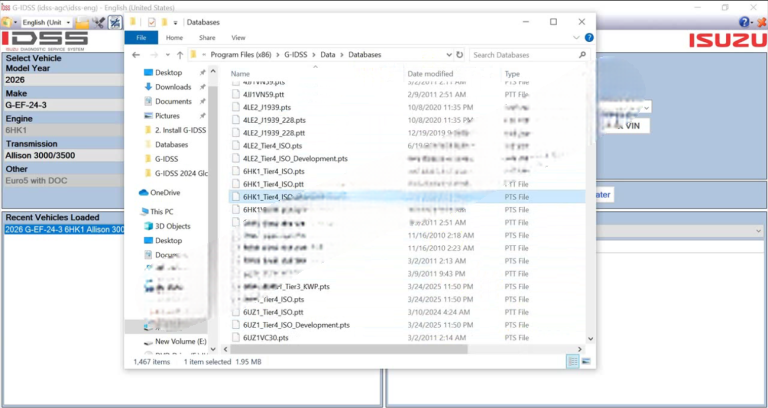Viewport: 768px width, 408px height.
Task: Switch to the View ribbon tab
Action: click(239, 38)
